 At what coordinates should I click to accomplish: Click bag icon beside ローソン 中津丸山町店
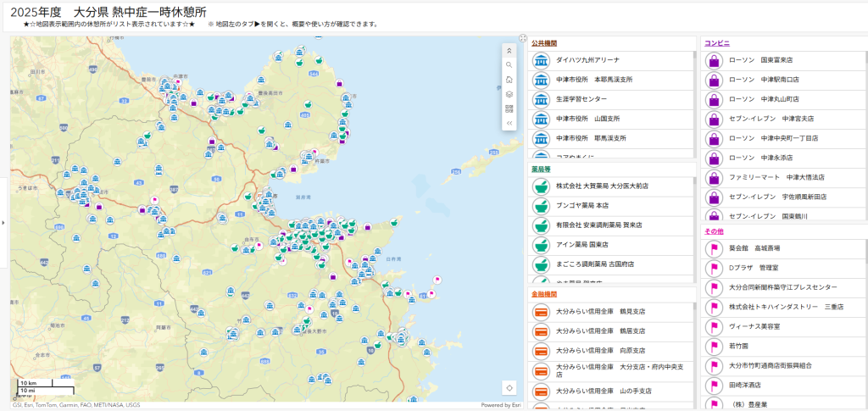coord(714,99)
